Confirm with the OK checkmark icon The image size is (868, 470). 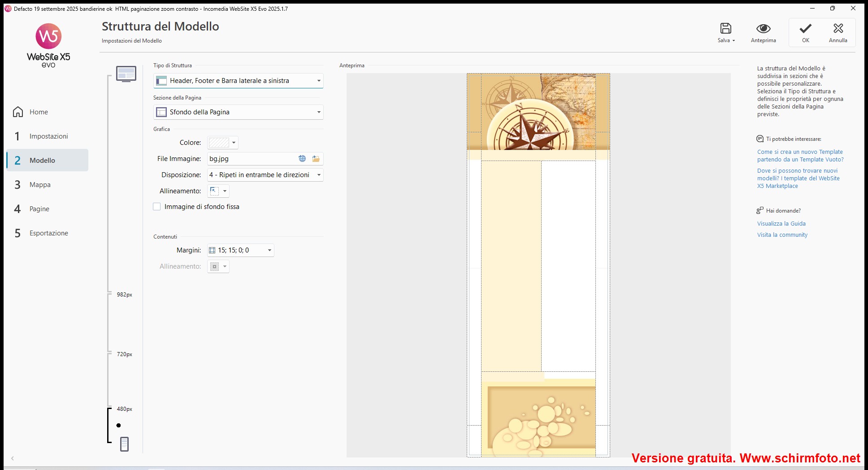[x=805, y=29]
